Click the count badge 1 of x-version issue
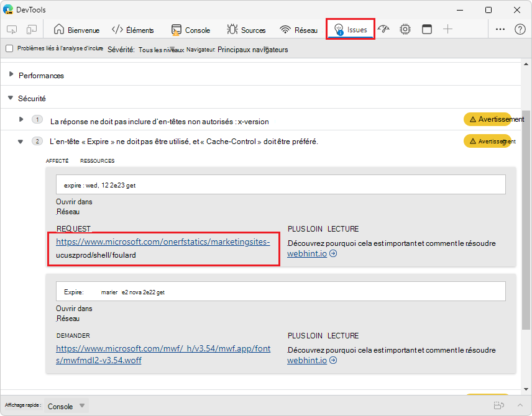Image resolution: width=532 pixels, height=416 pixels. pyautogui.click(x=37, y=119)
